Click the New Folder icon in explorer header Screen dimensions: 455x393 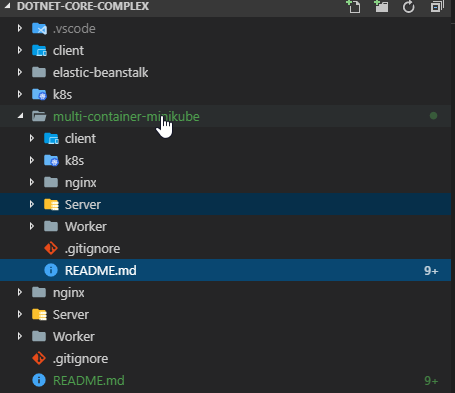381,6
